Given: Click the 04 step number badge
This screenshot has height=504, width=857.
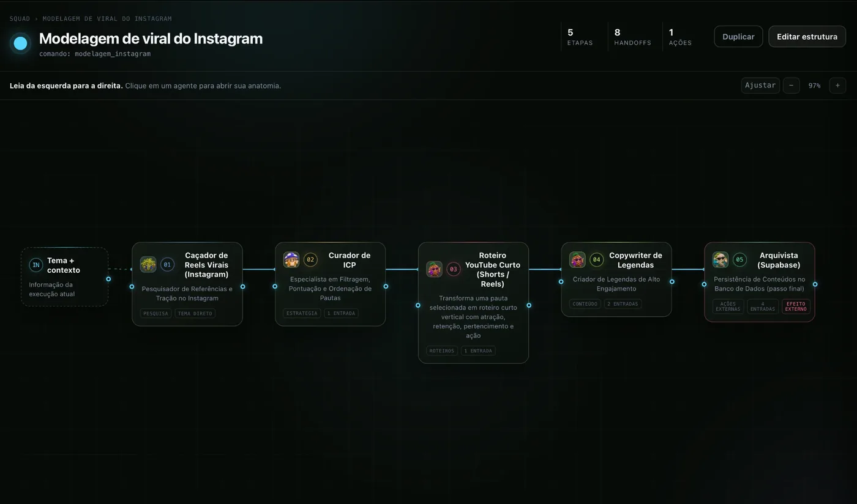Looking at the screenshot, I should [x=597, y=259].
